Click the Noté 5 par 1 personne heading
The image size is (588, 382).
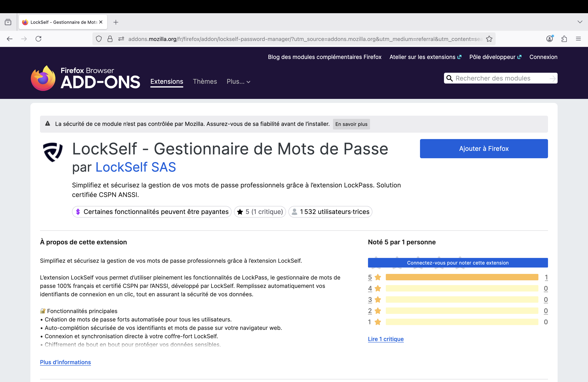point(402,242)
